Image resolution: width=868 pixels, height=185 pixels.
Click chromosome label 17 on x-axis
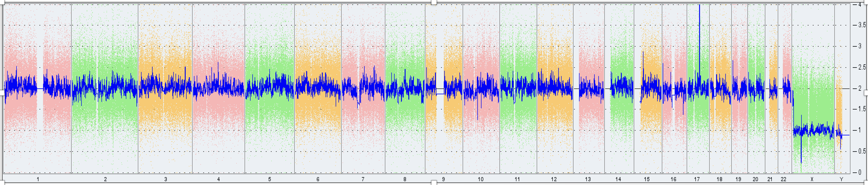697,179
